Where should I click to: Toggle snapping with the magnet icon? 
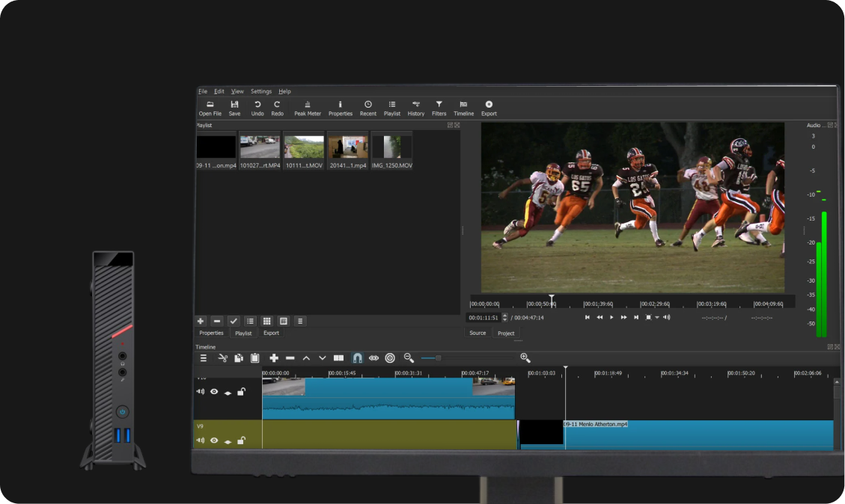click(x=357, y=358)
